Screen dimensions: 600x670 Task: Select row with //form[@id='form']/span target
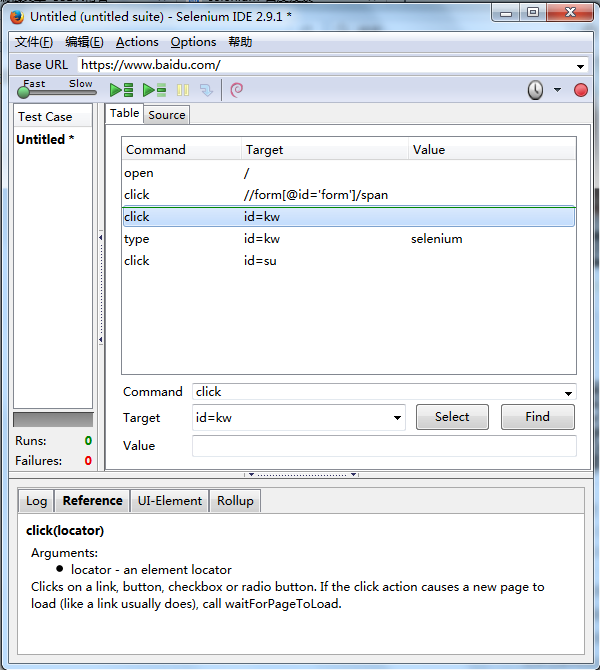[349, 195]
